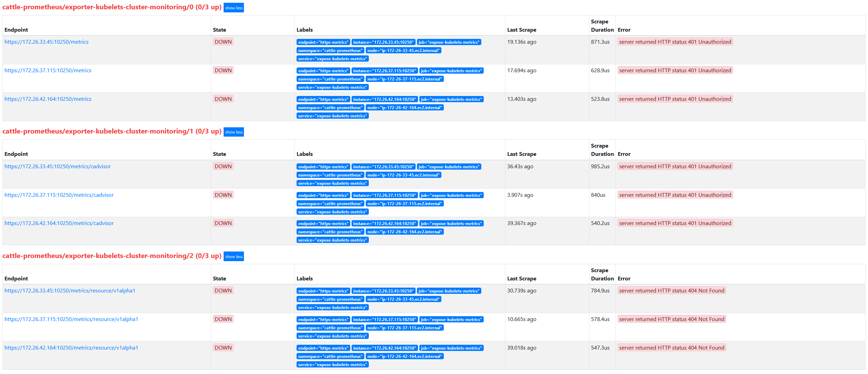Select the endpoint="https-metrics" label in first row
Viewport: 868px width, 374px height.
323,42
